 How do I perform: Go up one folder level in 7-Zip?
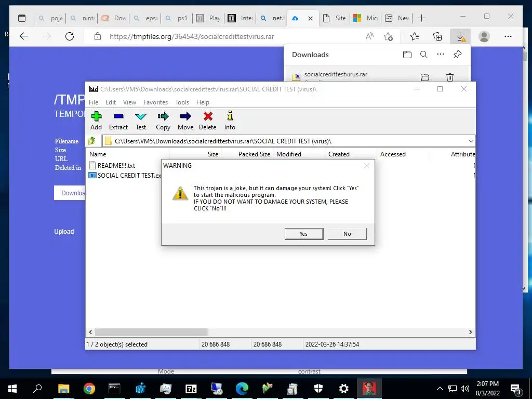tap(92, 141)
